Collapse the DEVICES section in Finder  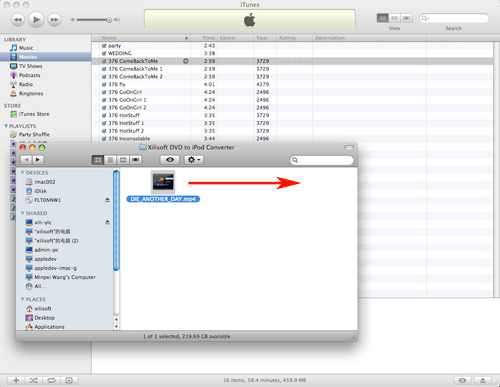pos(22,172)
